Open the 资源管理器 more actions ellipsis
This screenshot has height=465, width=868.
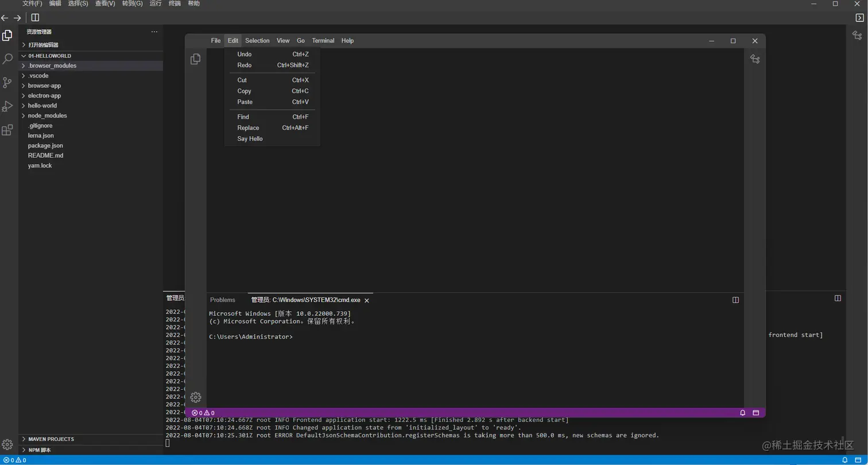[x=154, y=32]
